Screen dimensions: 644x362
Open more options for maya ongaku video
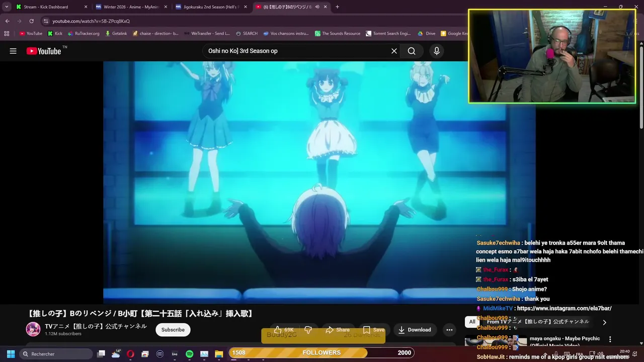pyautogui.click(x=610, y=339)
